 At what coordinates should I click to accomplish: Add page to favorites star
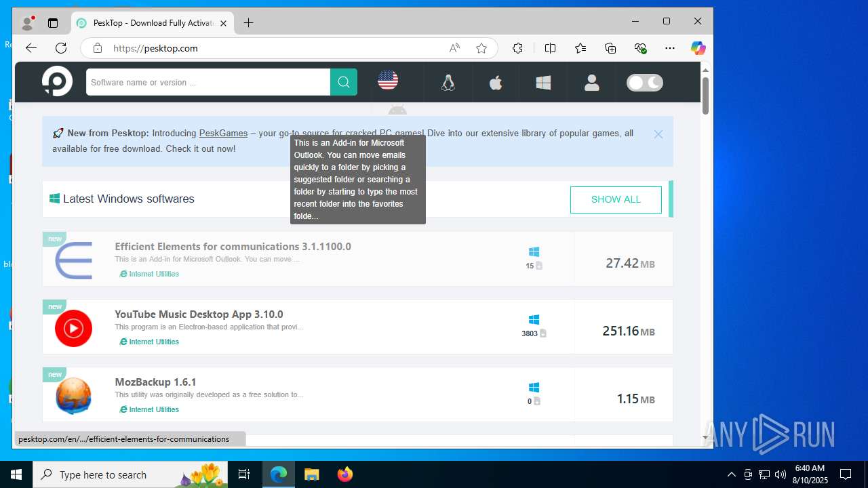coord(481,48)
